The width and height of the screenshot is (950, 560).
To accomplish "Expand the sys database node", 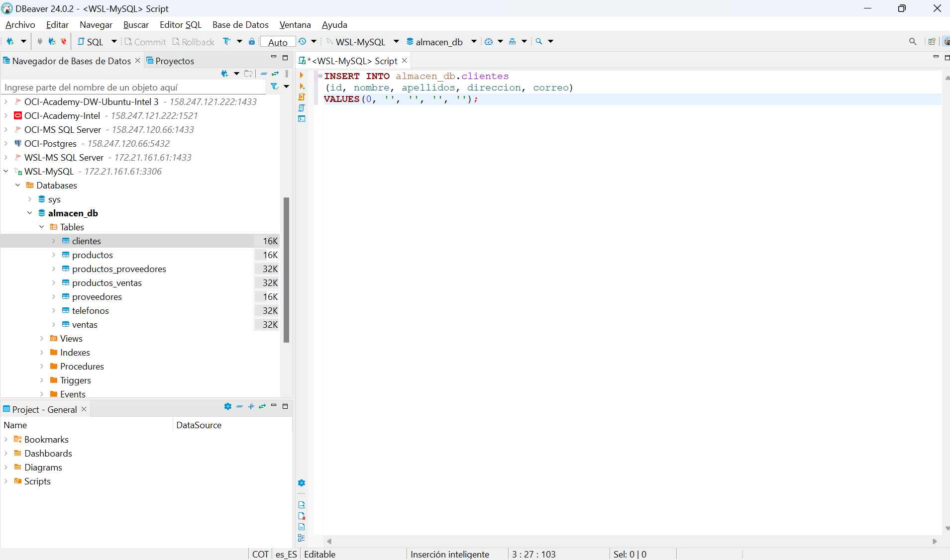I will click(30, 199).
